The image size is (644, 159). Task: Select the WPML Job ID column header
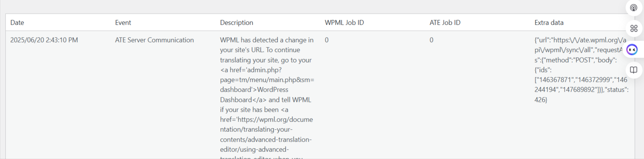coord(344,23)
